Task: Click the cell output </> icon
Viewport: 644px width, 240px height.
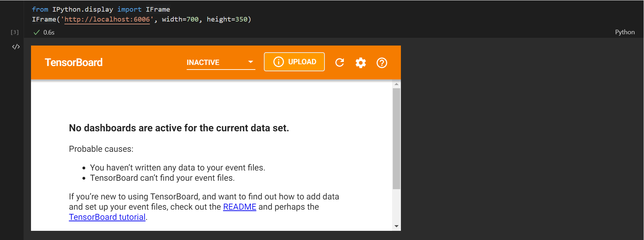Action: (16, 47)
